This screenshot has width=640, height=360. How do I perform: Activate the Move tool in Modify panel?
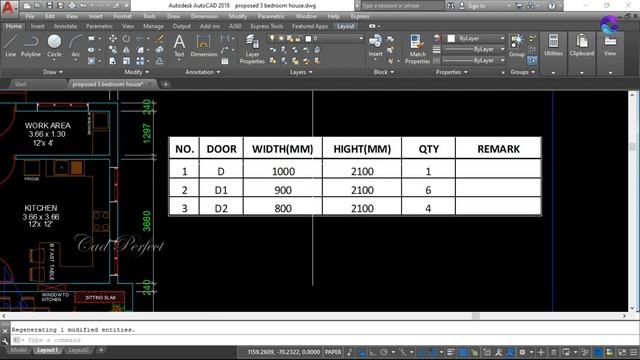click(113, 38)
